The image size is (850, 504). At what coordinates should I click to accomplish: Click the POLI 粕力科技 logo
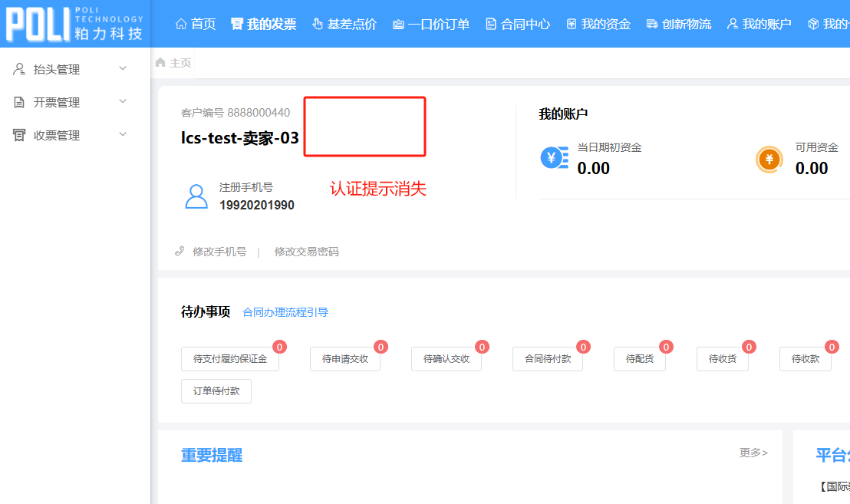(74, 24)
